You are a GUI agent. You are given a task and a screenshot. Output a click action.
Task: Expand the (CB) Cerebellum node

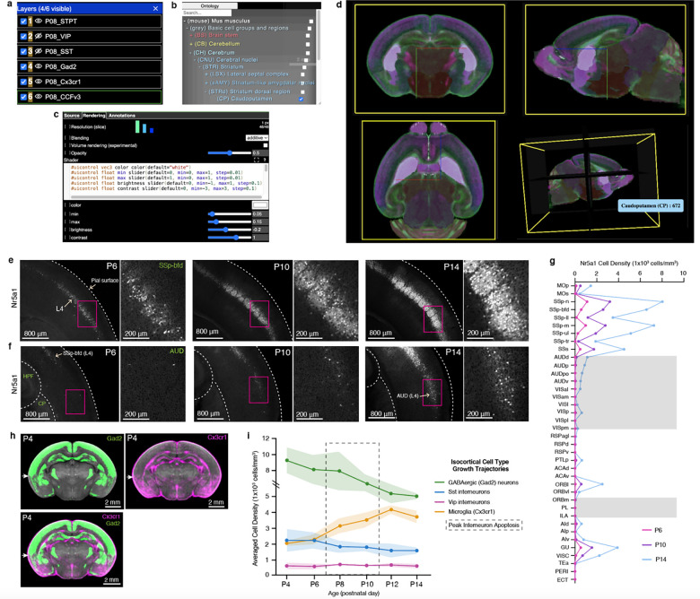click(191, 44)
